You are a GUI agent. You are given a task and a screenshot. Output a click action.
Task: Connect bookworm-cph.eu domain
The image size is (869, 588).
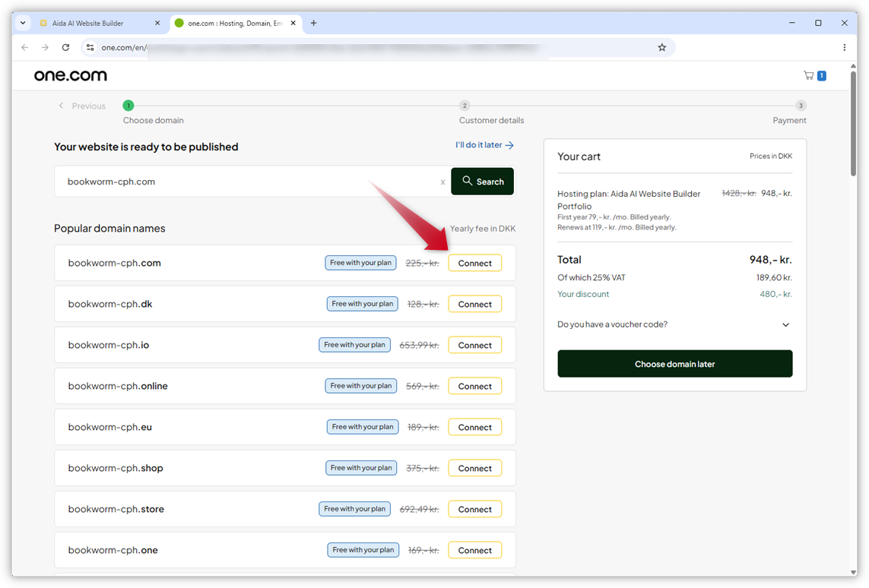(x=475, y=427)
